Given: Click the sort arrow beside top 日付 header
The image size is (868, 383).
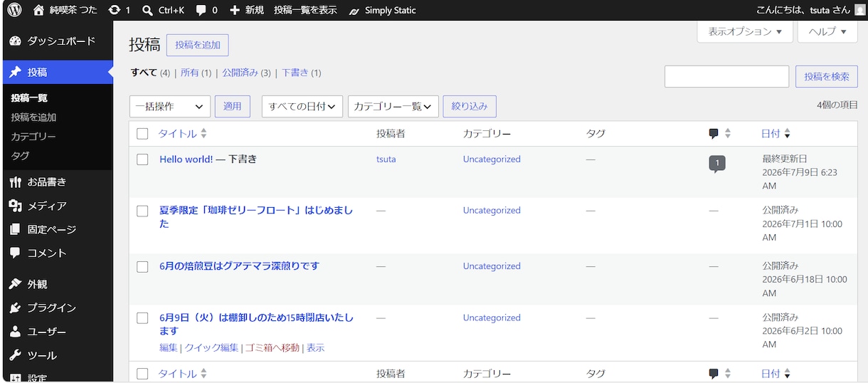Looking at the screenshot, I should pos(787,134).
